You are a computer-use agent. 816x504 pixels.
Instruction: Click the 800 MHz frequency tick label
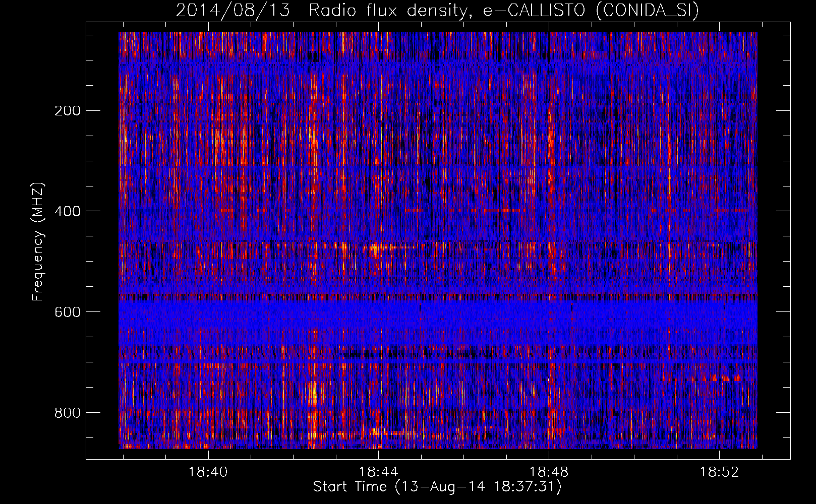(67, 413)
